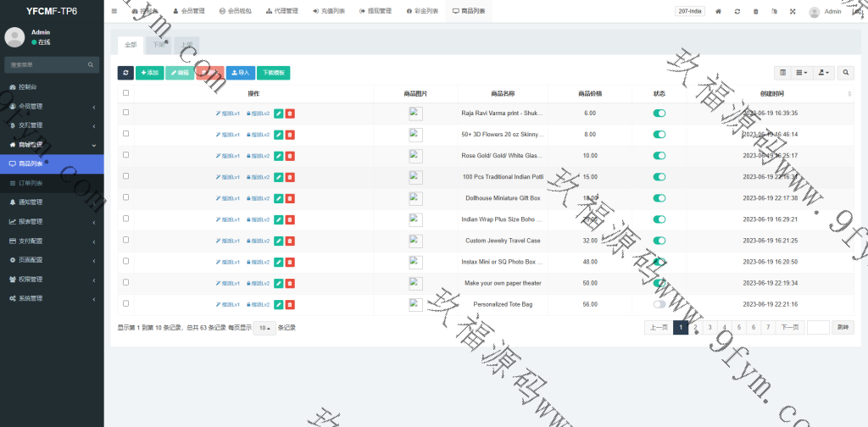The width and height of the screenshot is (868, 427).
Task: Open the rows-per-page dropdown showing 10
Action: (x=264, y=328)
